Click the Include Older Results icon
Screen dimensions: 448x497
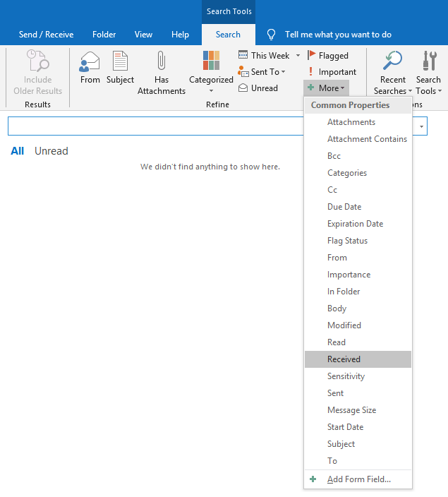pyautogui.click(x=38, y=61)
